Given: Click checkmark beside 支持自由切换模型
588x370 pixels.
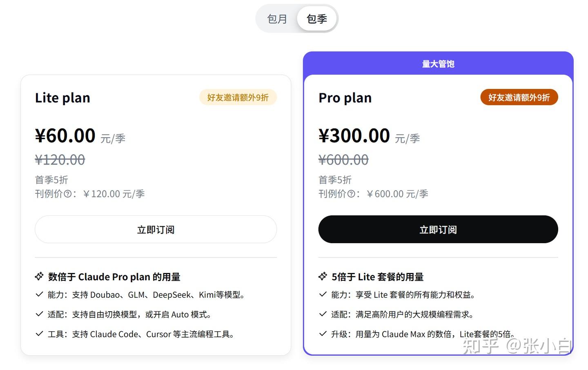Looking at the screenshot, I should pyautogui.click(x=39, y=314).
